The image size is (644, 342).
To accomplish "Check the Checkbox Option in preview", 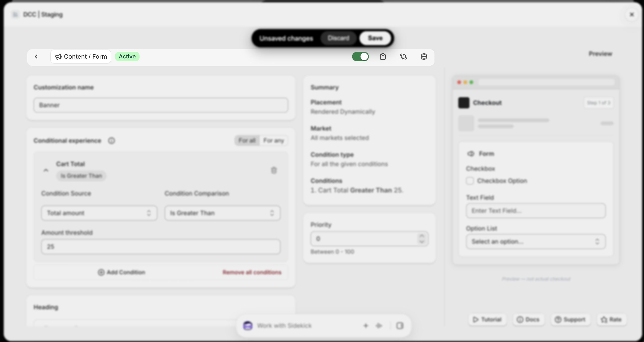I will [470, 181].
